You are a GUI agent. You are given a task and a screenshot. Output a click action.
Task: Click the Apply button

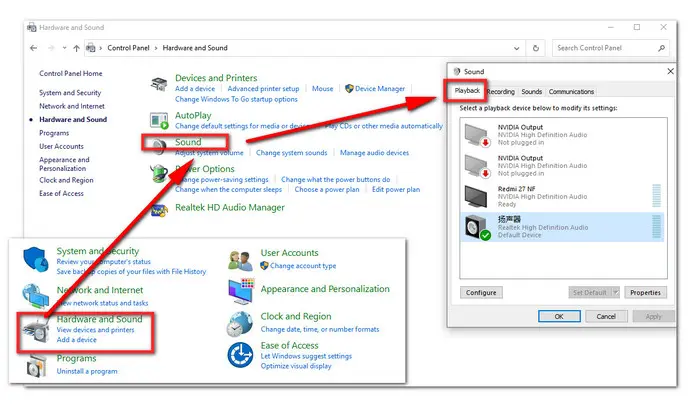653,316
